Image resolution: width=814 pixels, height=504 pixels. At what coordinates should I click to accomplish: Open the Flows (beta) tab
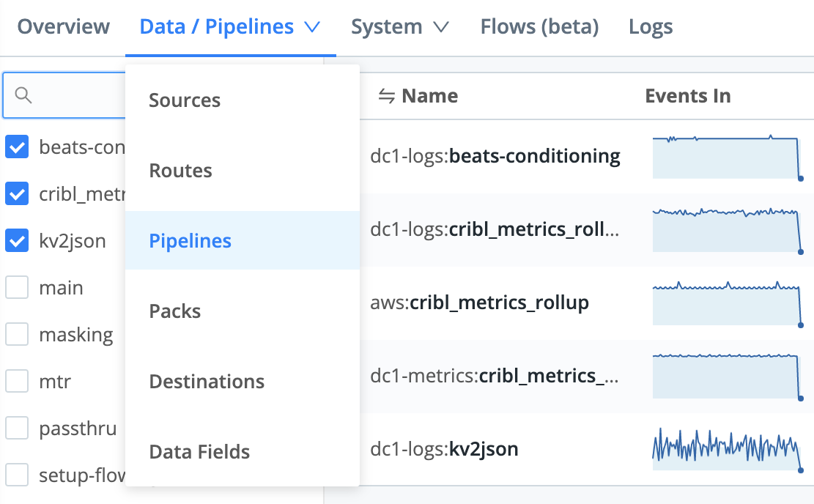(539, 26)
